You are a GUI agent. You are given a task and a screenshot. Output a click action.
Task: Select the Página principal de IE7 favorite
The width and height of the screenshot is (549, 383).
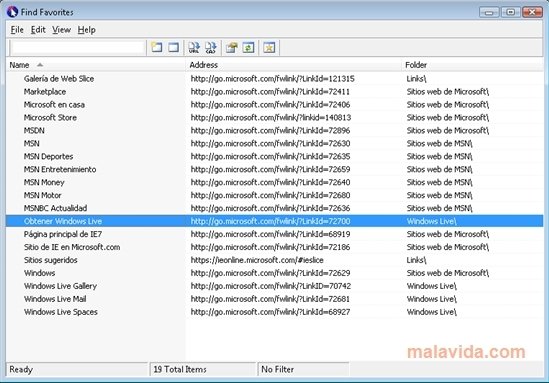point(63,234)
